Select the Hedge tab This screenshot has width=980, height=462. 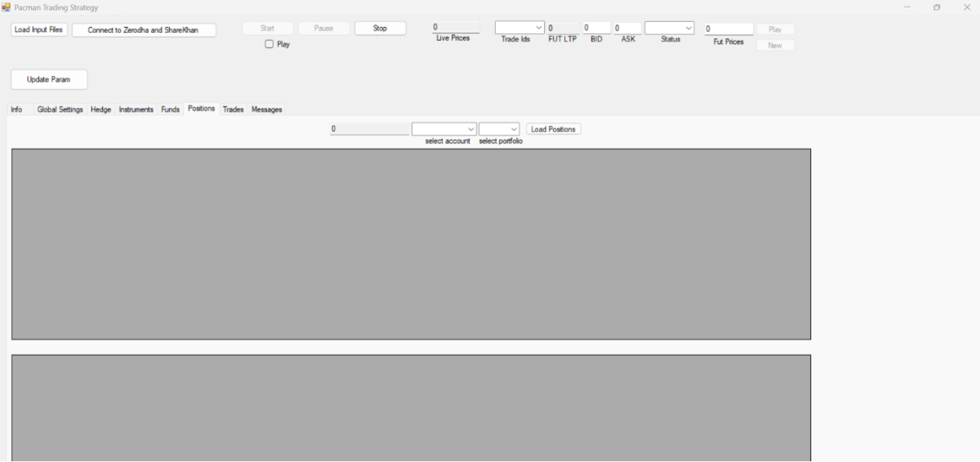[100, 109]
